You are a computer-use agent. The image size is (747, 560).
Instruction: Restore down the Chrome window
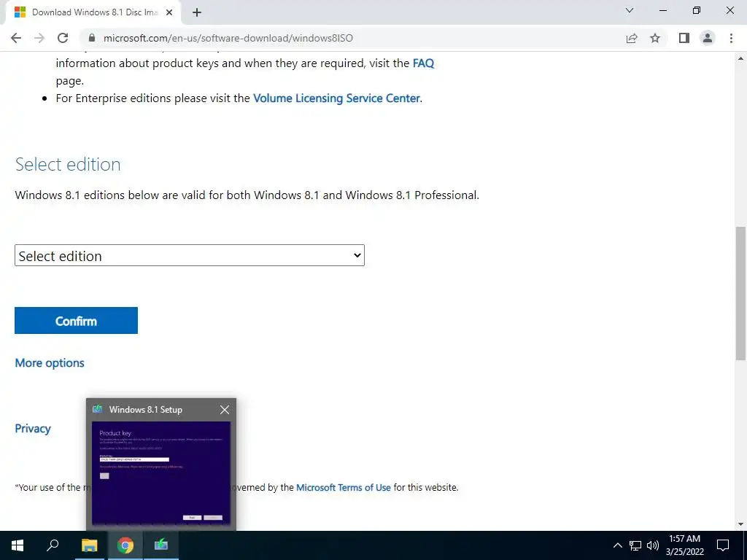pos(697,10)
